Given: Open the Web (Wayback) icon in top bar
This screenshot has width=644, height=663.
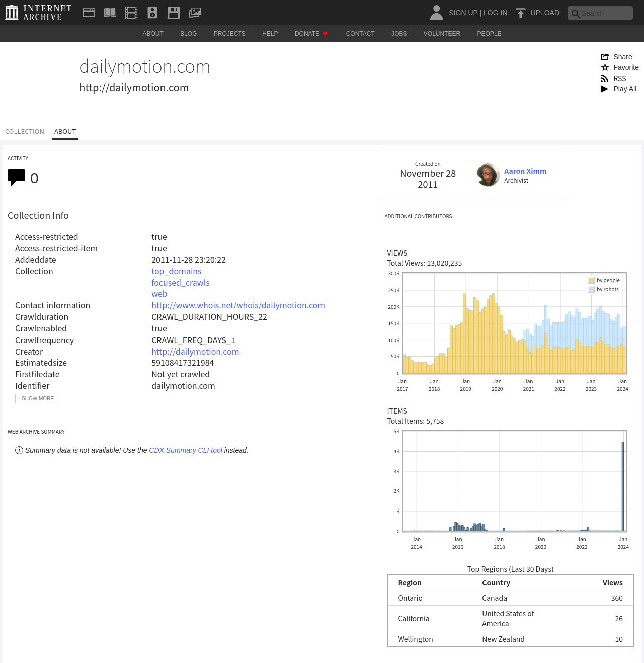Looking at the screenshot, I should tap(89, 13).
